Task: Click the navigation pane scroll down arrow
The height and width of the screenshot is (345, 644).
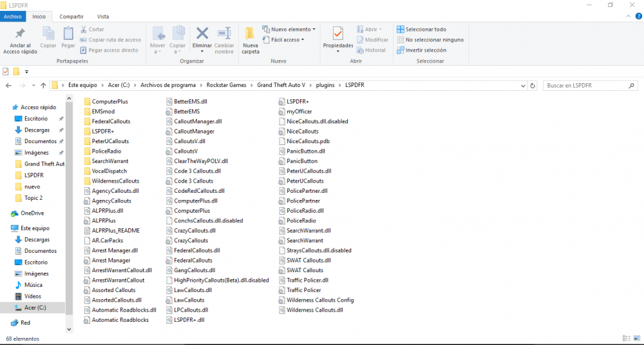Action: click(69, 329)
